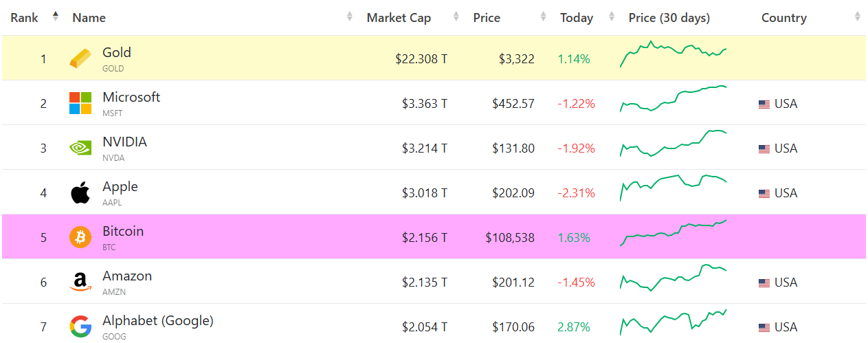868x343 pixels.
Task: Click the NVIDIA logo icon
Action: [80, 148]
